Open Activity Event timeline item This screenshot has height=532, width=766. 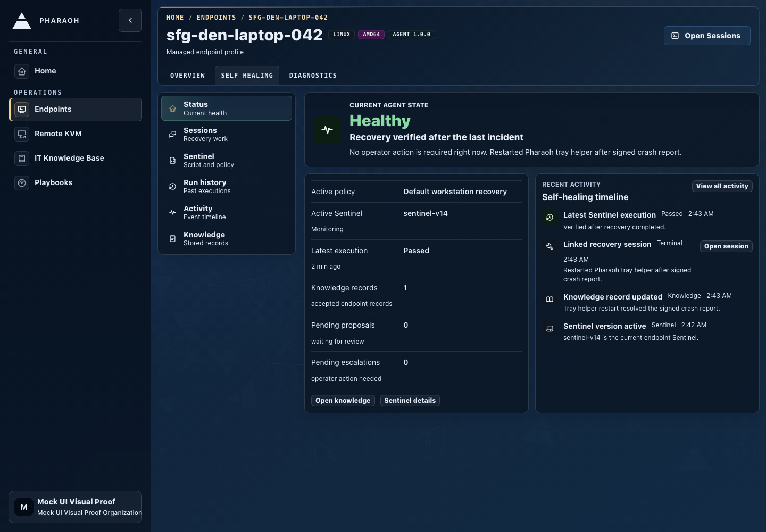point(227,213)
